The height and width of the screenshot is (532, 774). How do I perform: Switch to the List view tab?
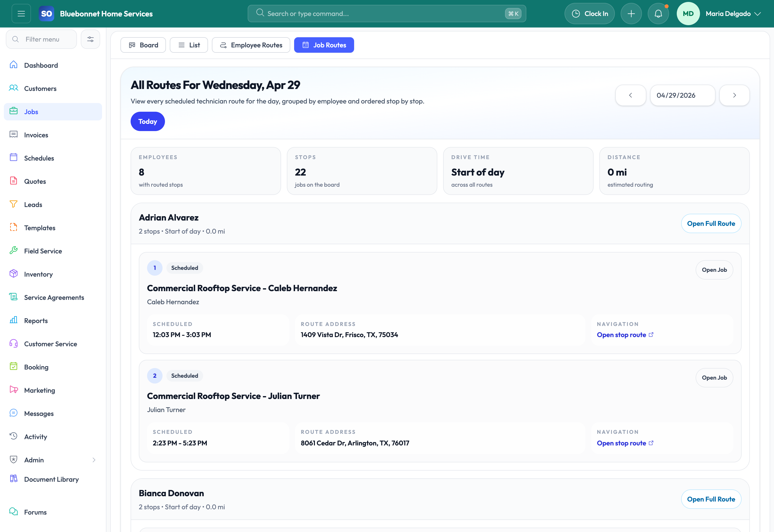tap(189, 45)
